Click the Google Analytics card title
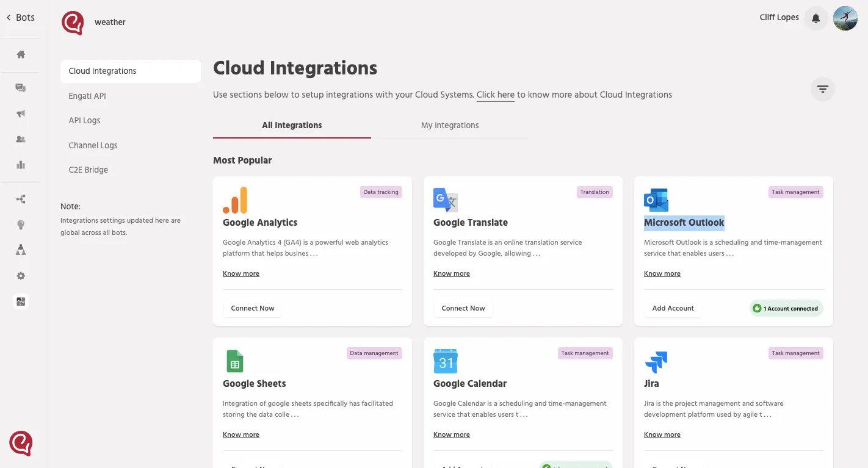868x468 pixels. 260,223
